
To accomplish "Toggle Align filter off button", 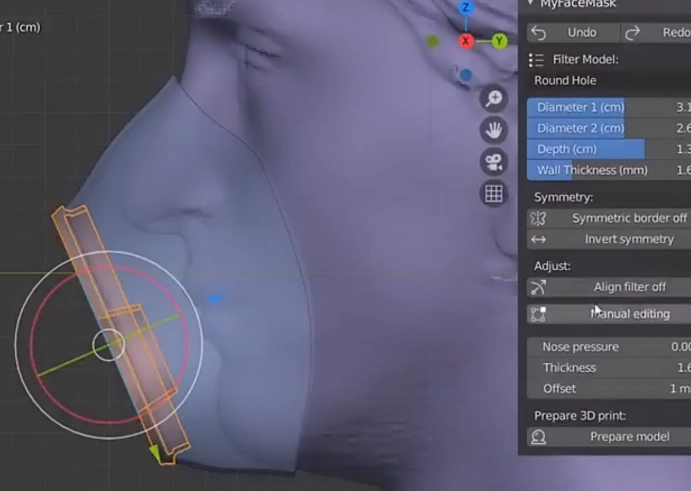I will [609, 287].
